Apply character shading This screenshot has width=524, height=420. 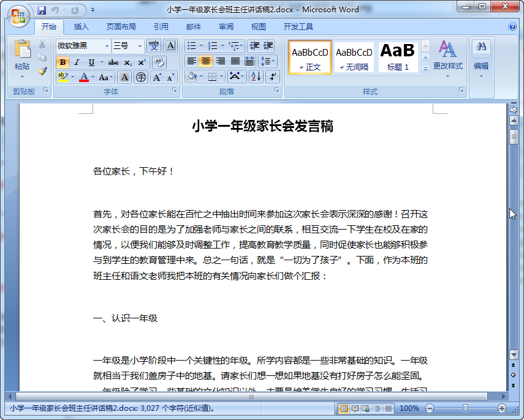coord(124,78)
